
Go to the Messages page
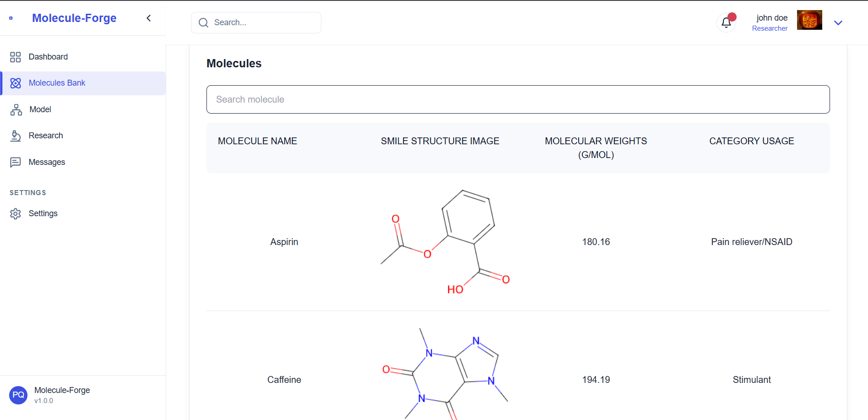click(47, 162)
